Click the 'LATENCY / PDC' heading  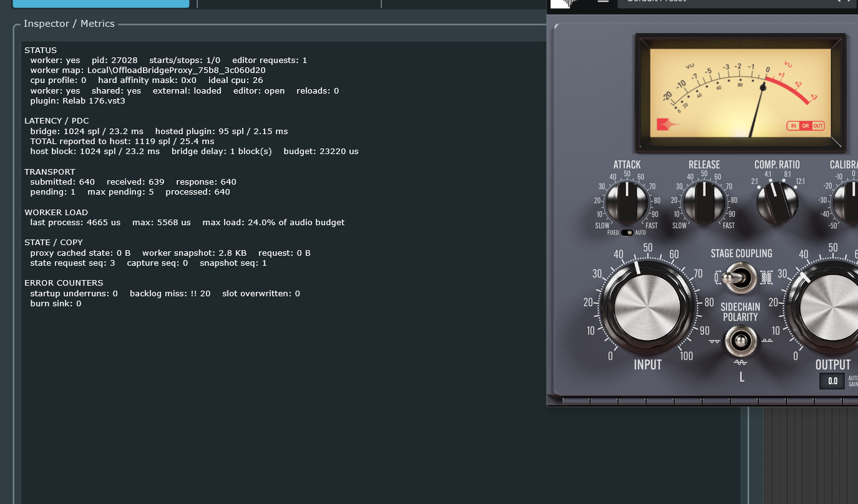(57, 120)
